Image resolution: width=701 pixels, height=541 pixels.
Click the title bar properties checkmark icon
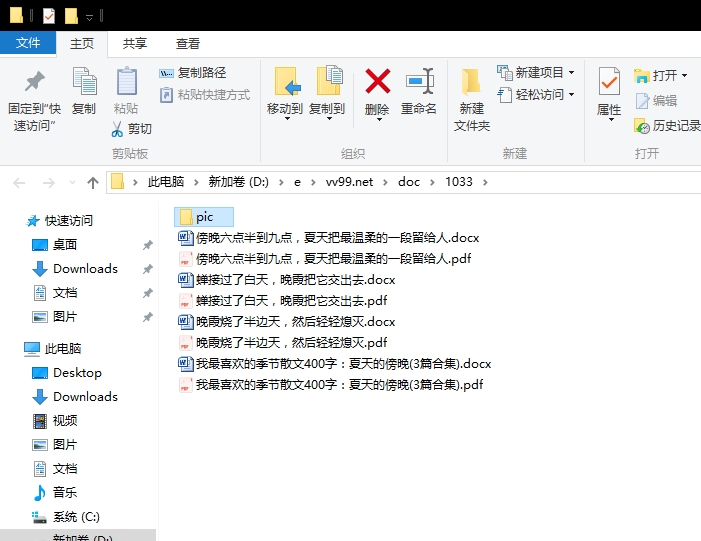point(49,16)
